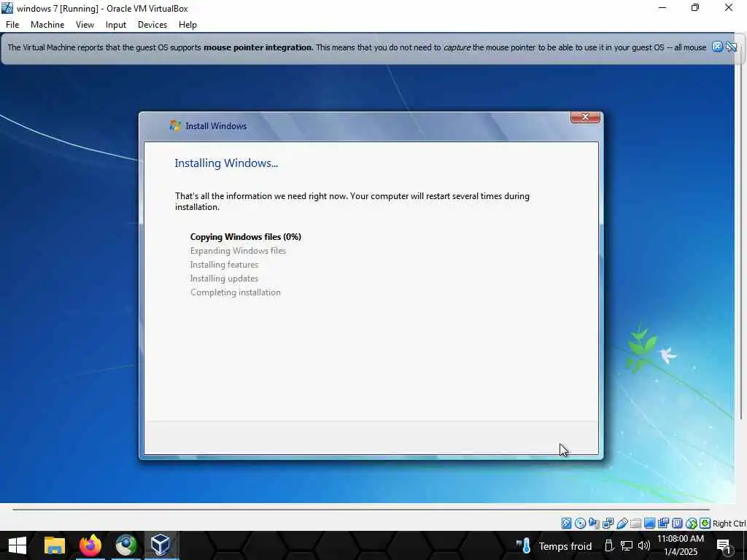Screen dimensions: 747x560
Task: Click the network tray icon
Action: tap(626, 545)
